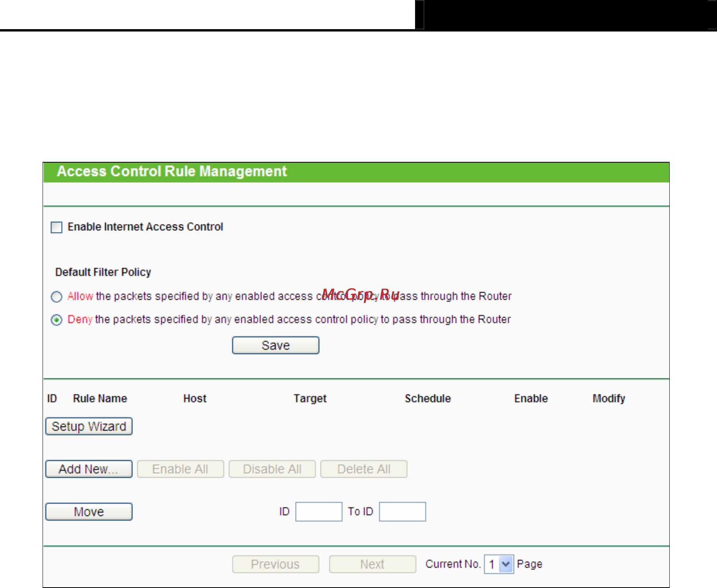This screenshot has height=588, width=717.
Task: Click the Host column header
Action: click(195, 399)
